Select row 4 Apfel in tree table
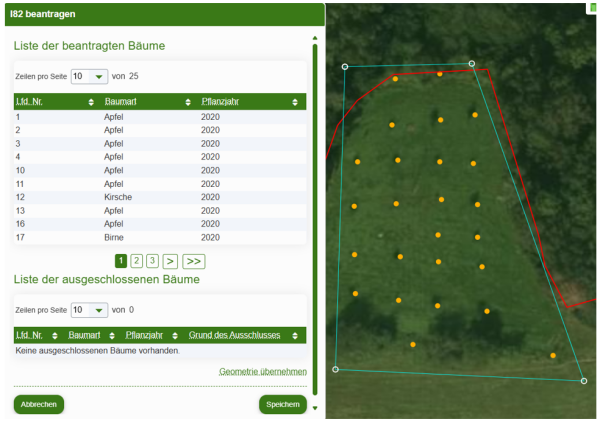The width and height of the screenshot is (600, 422). (160, 157)
